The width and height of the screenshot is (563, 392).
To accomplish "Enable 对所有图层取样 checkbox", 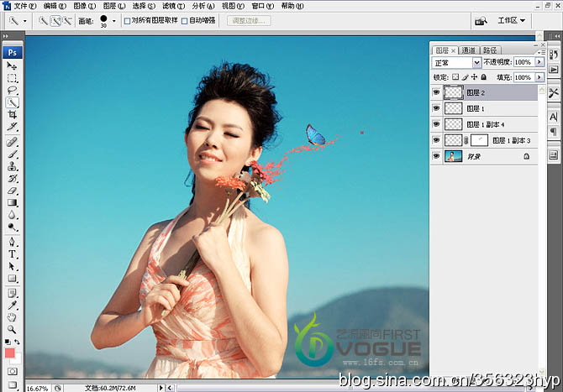I will tap(127, 20).
